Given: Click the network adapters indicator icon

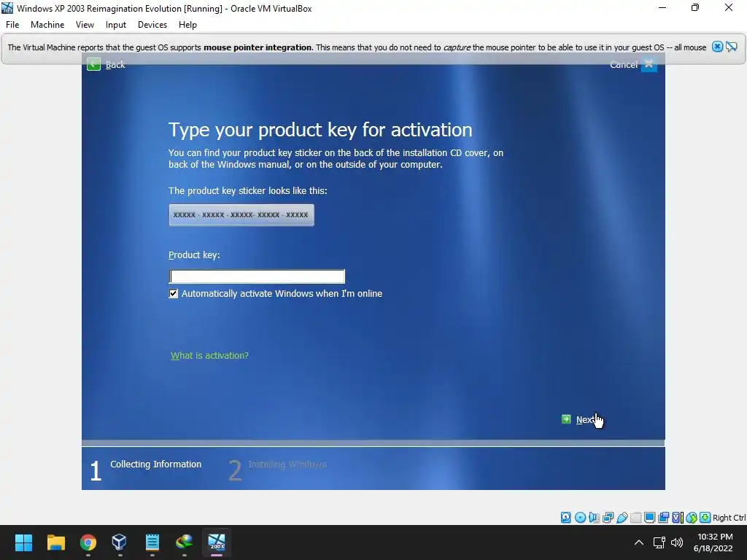Looking at the screenshot, I should (x=608, y=518).
